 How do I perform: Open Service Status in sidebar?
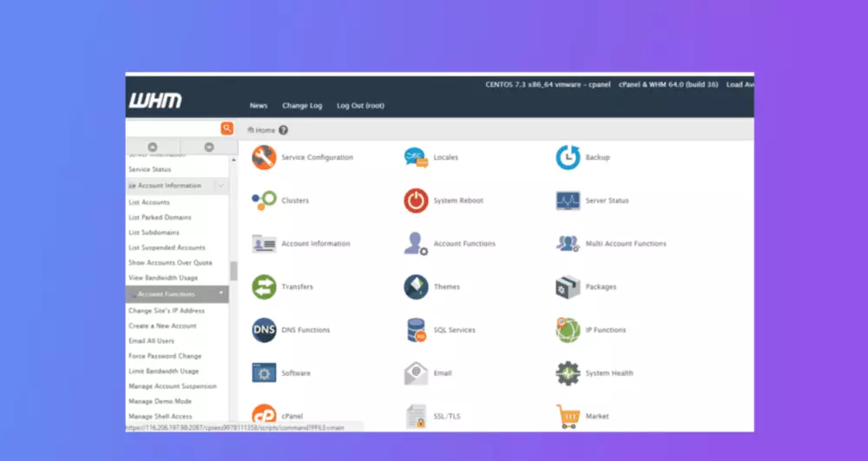(150, 169)
